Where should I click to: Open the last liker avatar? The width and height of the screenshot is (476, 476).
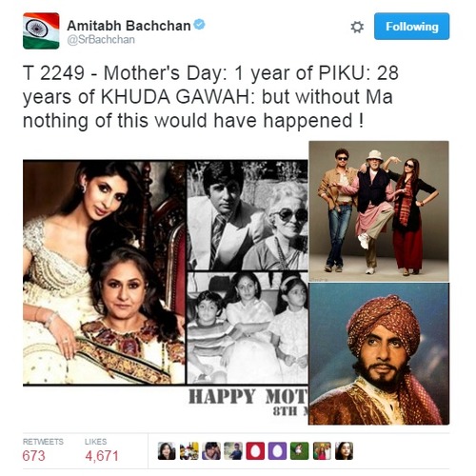(345, 450)
